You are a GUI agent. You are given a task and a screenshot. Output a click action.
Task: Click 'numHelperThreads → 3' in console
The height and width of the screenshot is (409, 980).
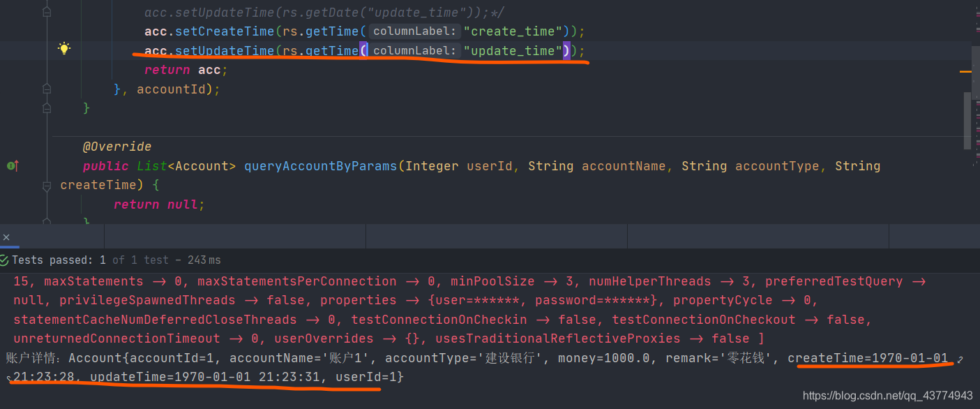(x=670, y=281)
